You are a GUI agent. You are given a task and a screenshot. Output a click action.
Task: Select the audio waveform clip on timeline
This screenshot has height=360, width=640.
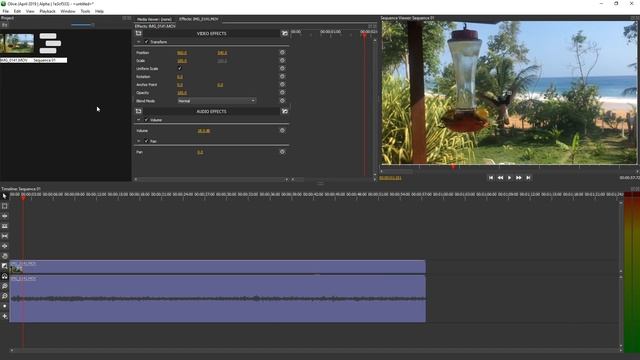(x=218, y=299)
